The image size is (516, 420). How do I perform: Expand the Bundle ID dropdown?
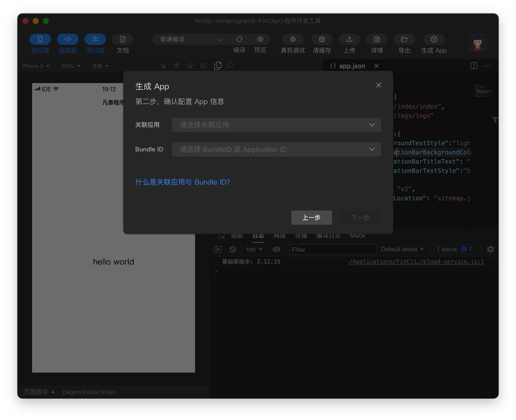point(276,149)
